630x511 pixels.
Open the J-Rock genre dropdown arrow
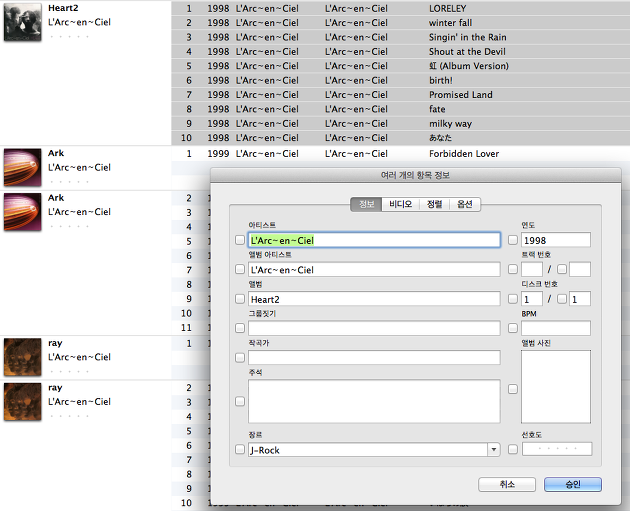[x=494, y=450]
